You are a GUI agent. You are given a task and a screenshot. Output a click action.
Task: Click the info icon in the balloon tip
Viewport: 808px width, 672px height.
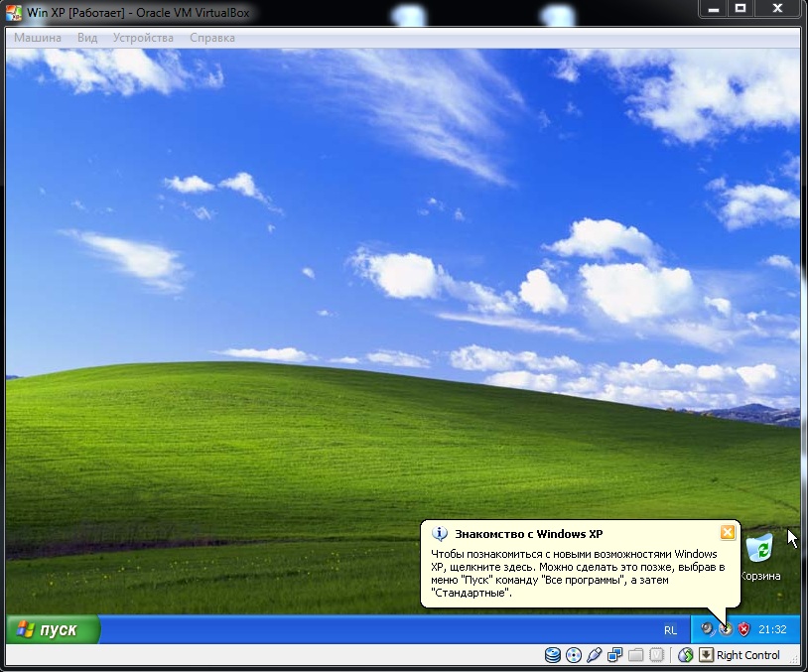(439, 534)
